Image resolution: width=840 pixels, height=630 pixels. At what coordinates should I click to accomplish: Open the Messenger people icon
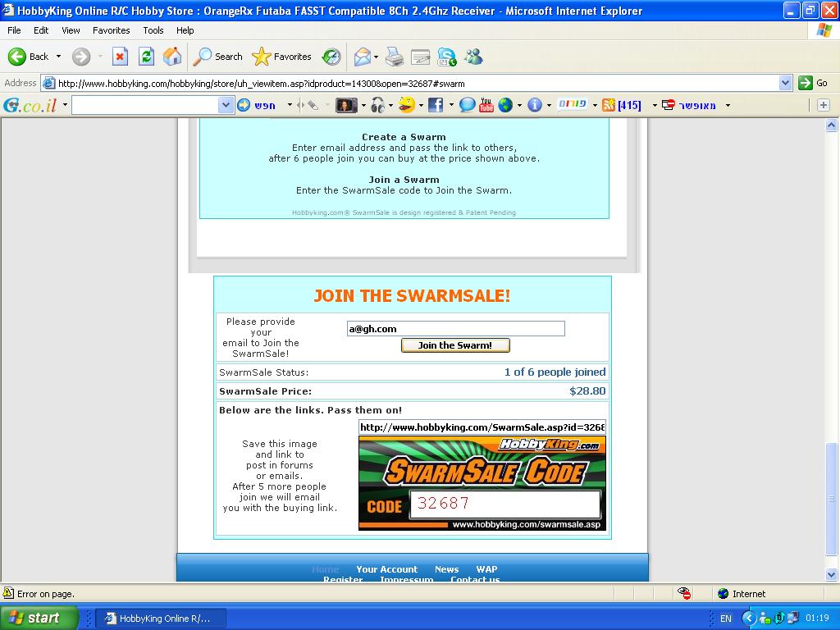pos(473,57)
